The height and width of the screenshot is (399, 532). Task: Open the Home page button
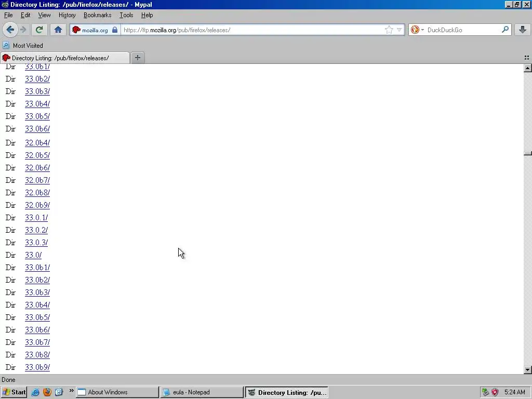coord(58,30)
